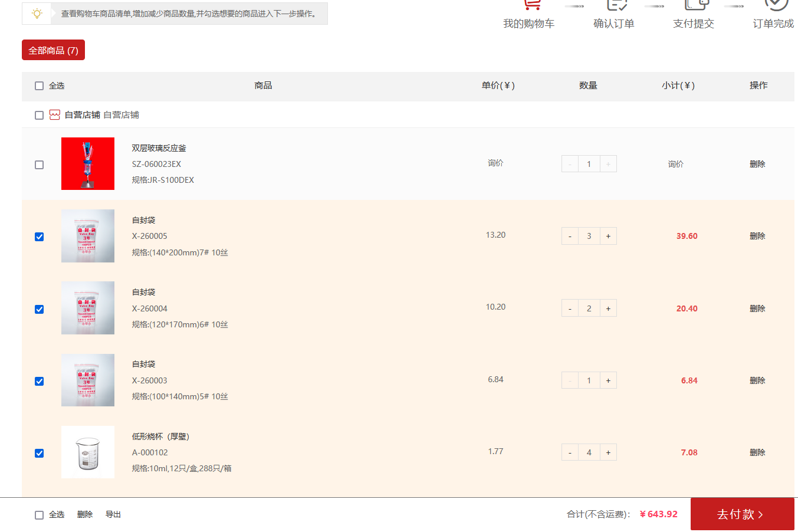The image size is (798, 532).
Task: Uncheck the 自封袋 X-260005 checkbox
Action: click(x=40, y=237)
